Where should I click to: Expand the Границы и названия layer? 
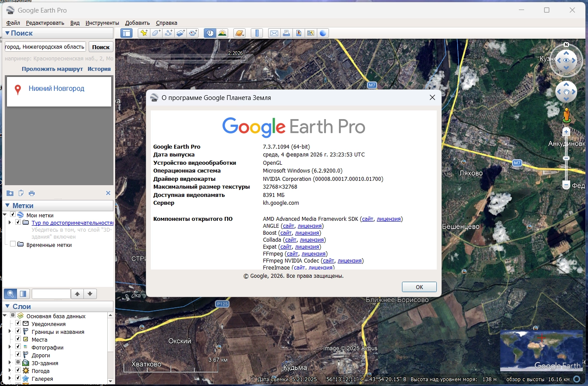coord(10,331)
